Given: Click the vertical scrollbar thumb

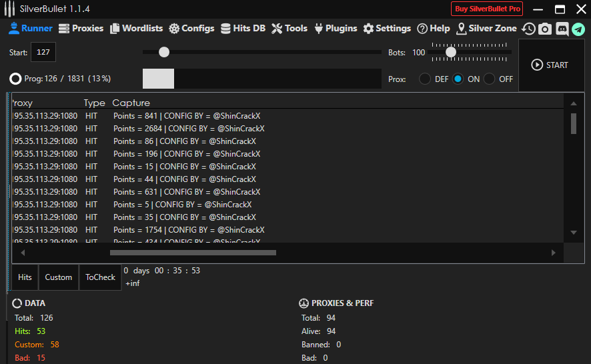Looking at the screenshot, I should tap(574, 123).
